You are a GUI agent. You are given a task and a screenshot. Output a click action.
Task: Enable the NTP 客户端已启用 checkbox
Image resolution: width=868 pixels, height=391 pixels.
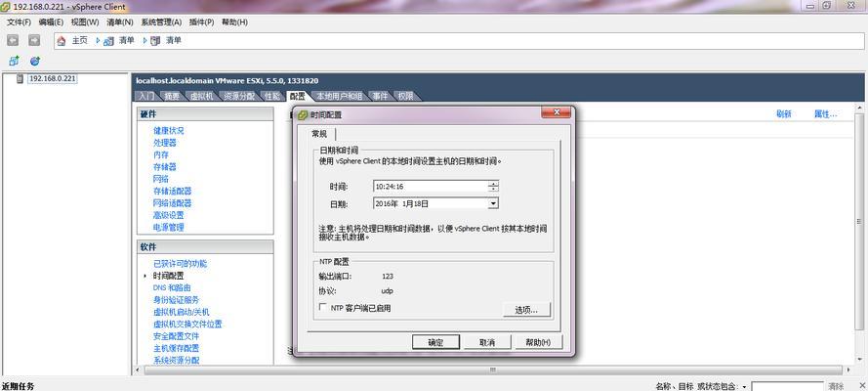tap(323, 307)
